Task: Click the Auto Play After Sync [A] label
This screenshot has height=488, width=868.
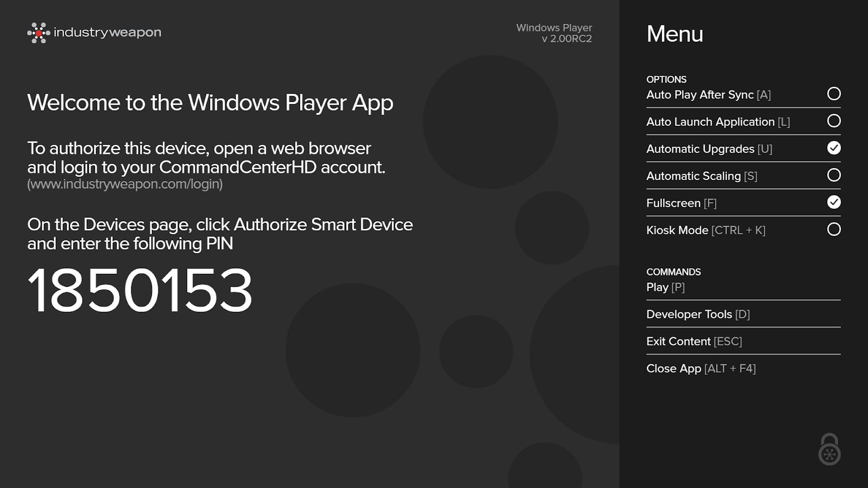Action: pos(709,95)
